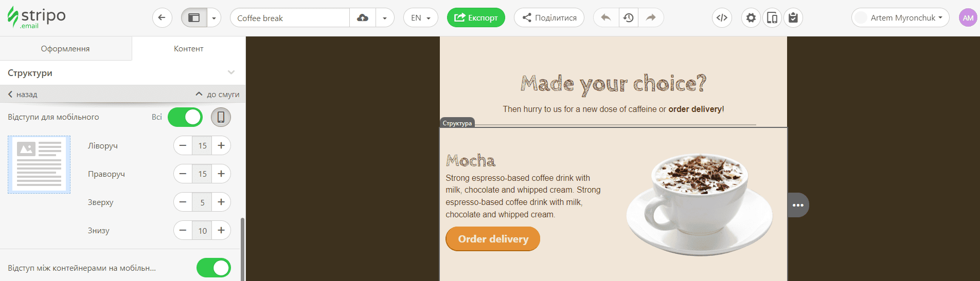Expand the Структури section chevron

(231, 72)
